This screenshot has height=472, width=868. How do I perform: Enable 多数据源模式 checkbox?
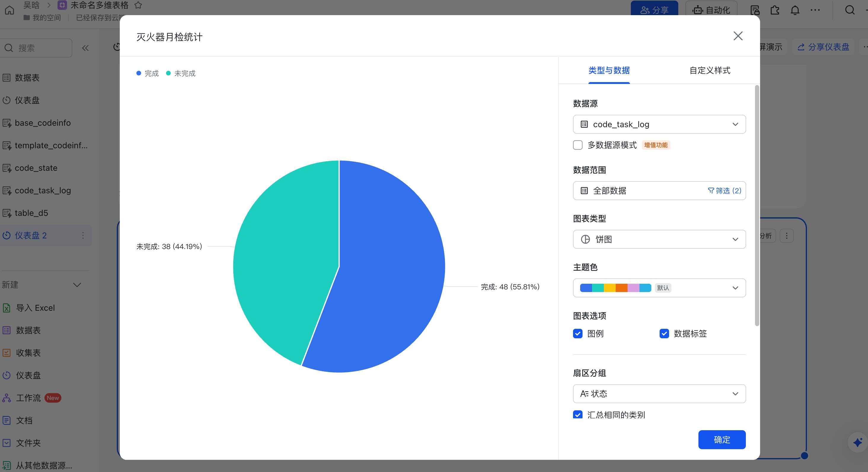pyautogui.click(x=577, y=145)
